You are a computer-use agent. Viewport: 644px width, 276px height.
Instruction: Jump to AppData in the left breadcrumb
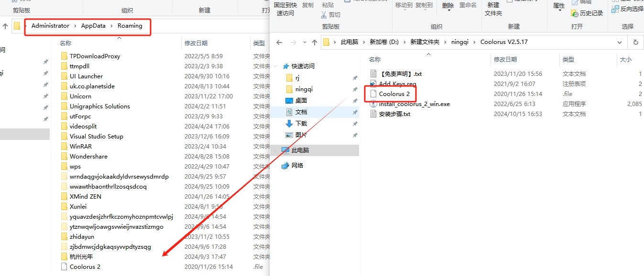click(x=93, y=26)
